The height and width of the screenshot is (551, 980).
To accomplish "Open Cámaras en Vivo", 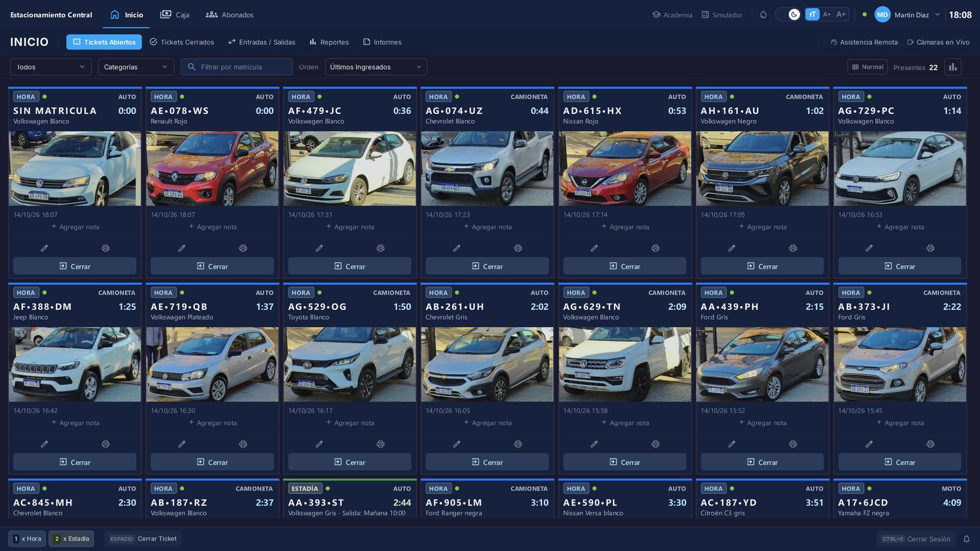I will click(x=938, y=42).
